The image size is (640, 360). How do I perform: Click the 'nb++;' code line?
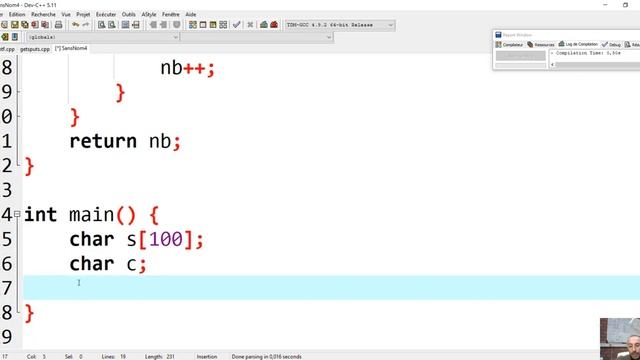point(187,68)
